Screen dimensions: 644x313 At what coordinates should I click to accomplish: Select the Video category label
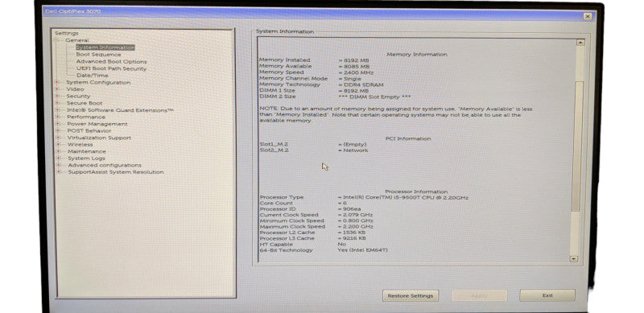(75, 89)
